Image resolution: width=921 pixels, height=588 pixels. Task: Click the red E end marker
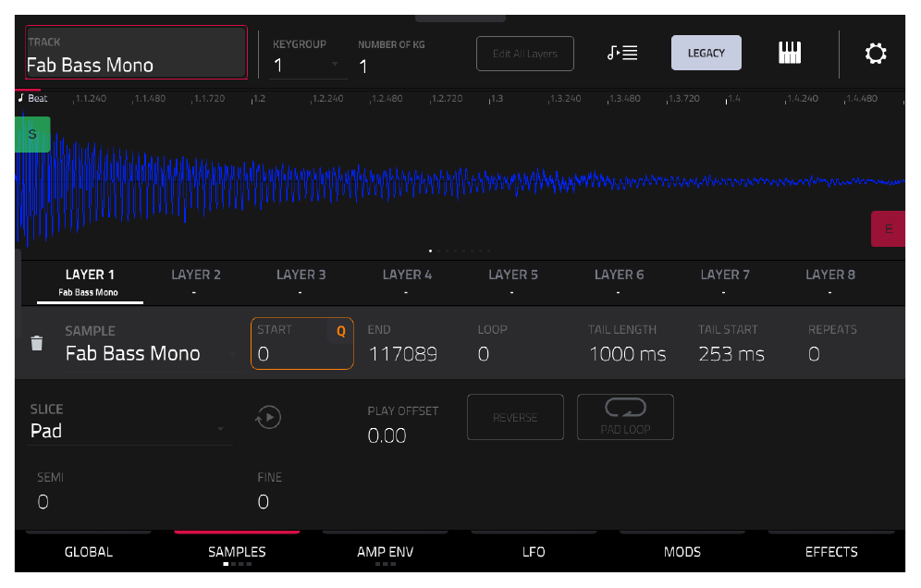click(888, 228)
